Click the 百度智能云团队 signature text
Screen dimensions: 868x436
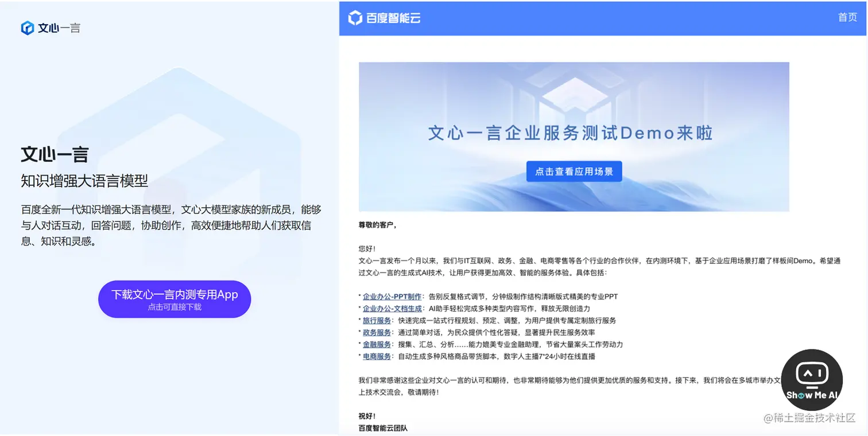pos(383,428)
